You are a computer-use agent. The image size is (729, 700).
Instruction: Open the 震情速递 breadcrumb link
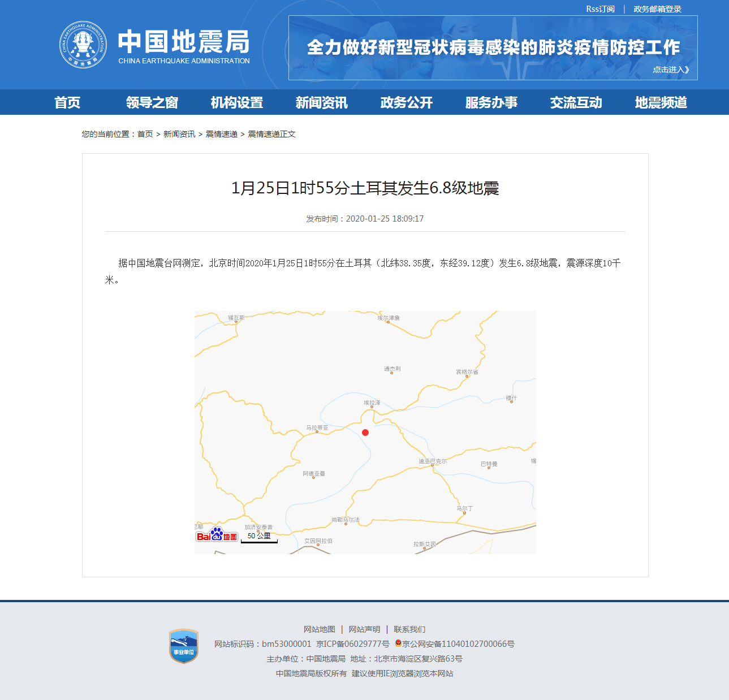pyautogui.click(x=221, y=134)
